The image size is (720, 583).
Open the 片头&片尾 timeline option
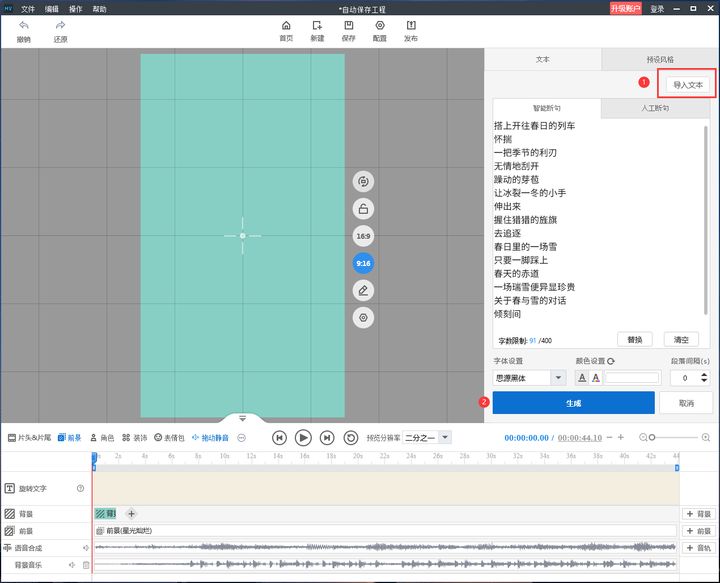click(x=29, y=437)
